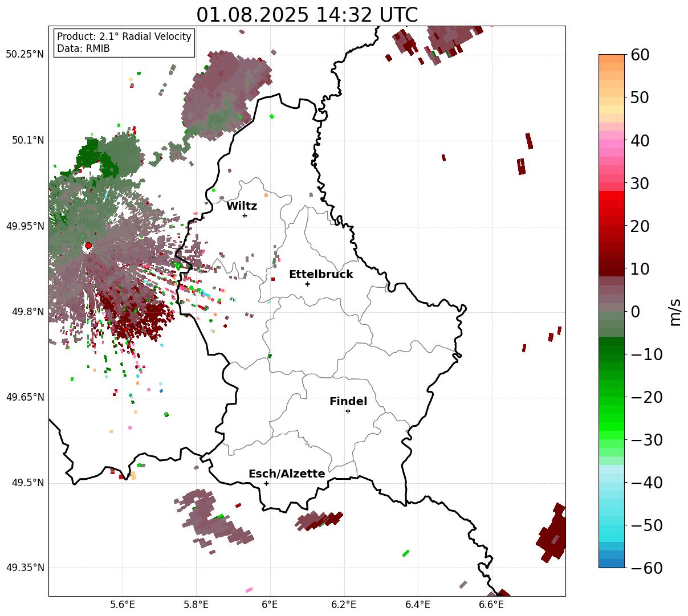This screenshot has width=688, height=616.
Task: Select the Esch/Alzette city label
Action: pos(287,474)
